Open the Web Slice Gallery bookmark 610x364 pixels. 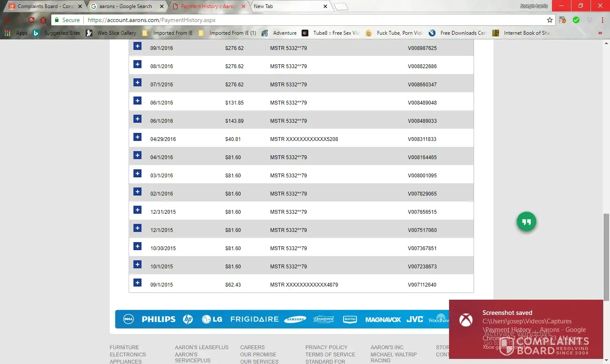click(x=111, y=33)
